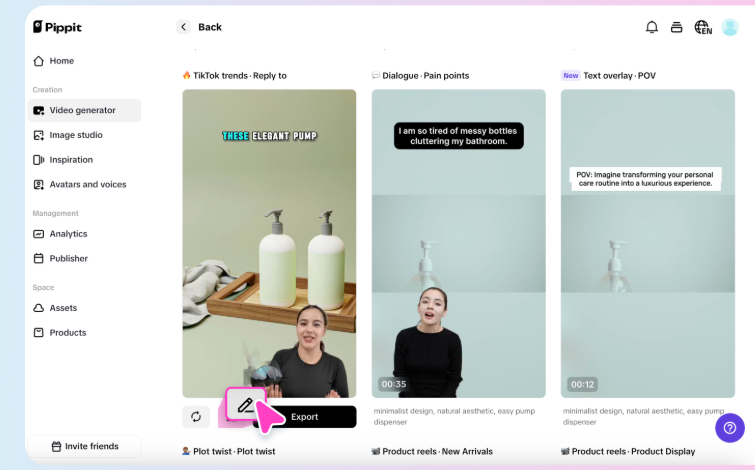Click the THESE ELEGANT PUMP caption
The height and width of the screenshot is (470, 755).
click(x=269, y=136)
